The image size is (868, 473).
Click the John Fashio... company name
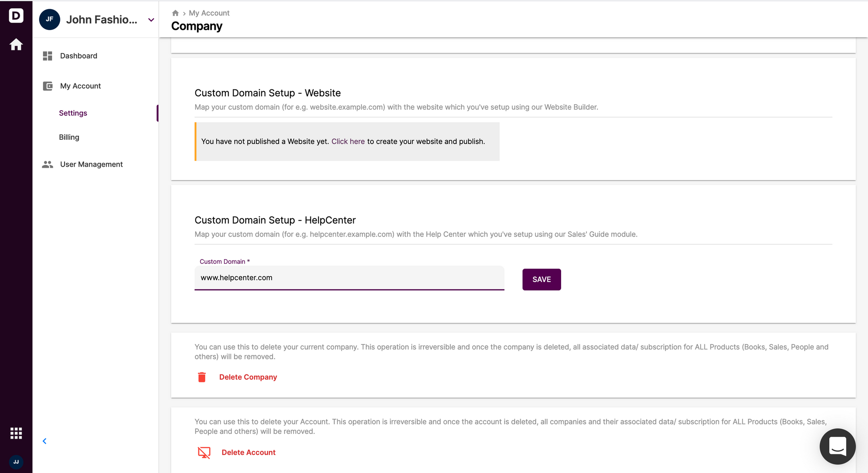[x=102, y=20]
